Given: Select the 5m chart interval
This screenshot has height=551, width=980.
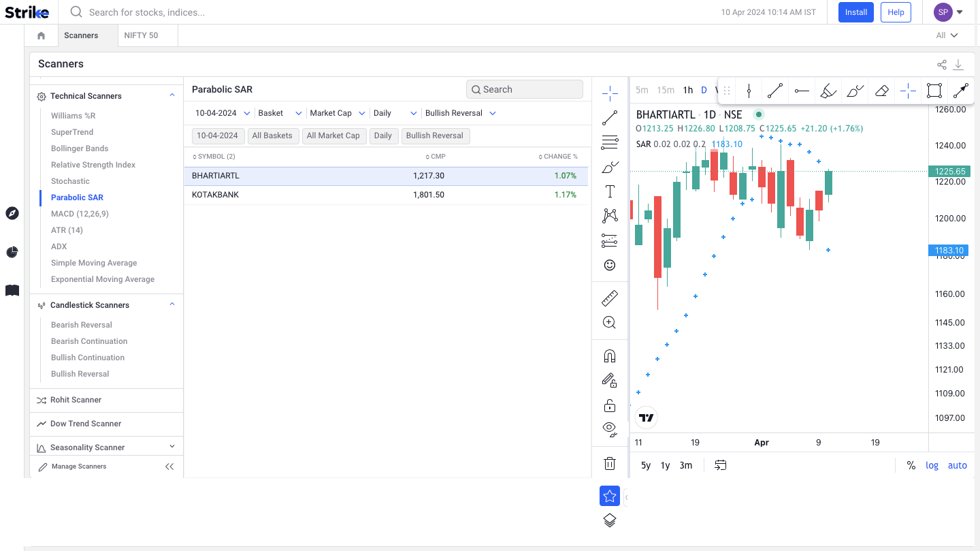Looking at the screenshot, I should [x=642, y=90].
